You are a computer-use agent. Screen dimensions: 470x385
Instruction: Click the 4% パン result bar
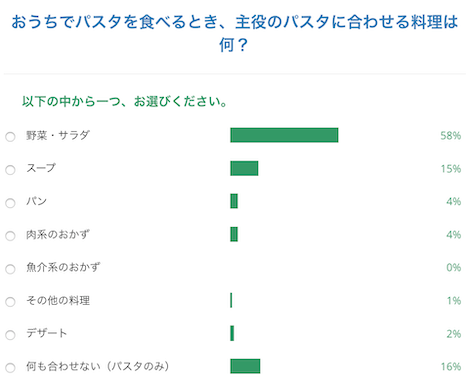point(234,201)
